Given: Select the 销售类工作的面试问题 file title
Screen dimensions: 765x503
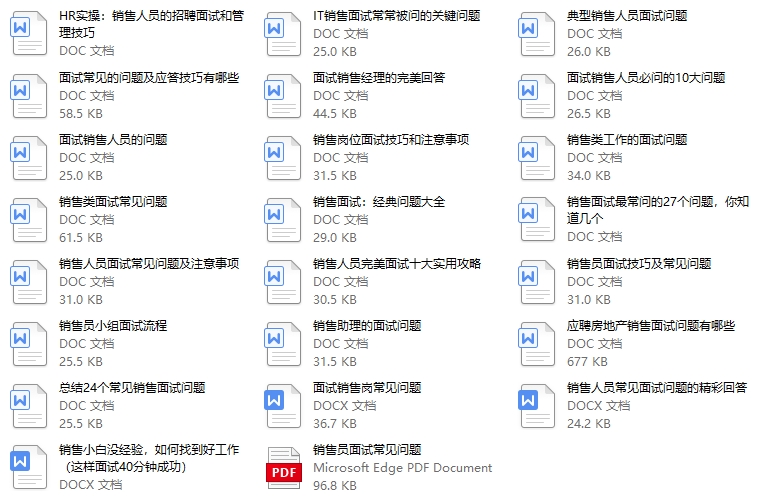Looking at the screenshot, I should point(627,140).
